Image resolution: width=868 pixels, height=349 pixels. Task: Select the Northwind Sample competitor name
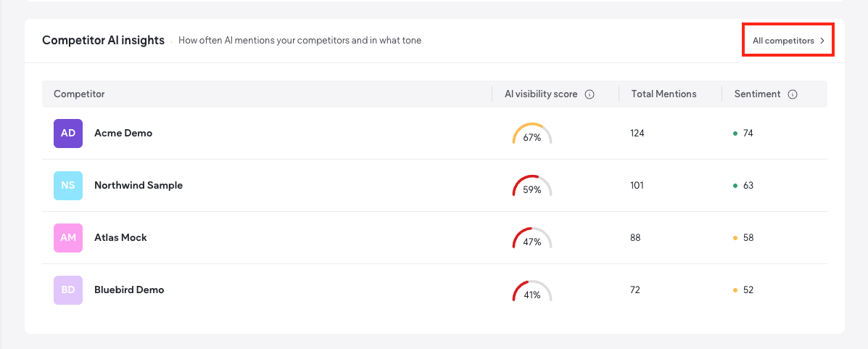139,185
